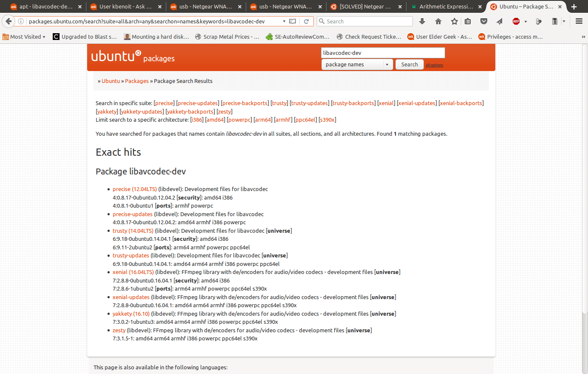Open xenial (16.04LTS) package link
Screen dimensions: 588x374
pos(133,272)
